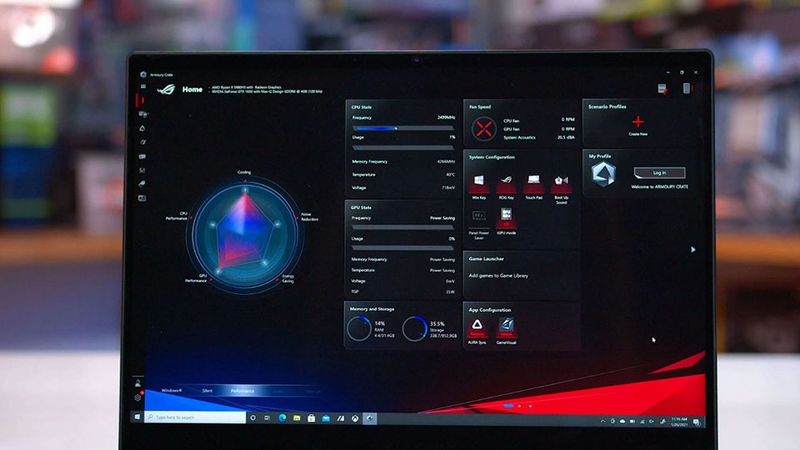Click the My Profile avatar badge

point(604,174)
